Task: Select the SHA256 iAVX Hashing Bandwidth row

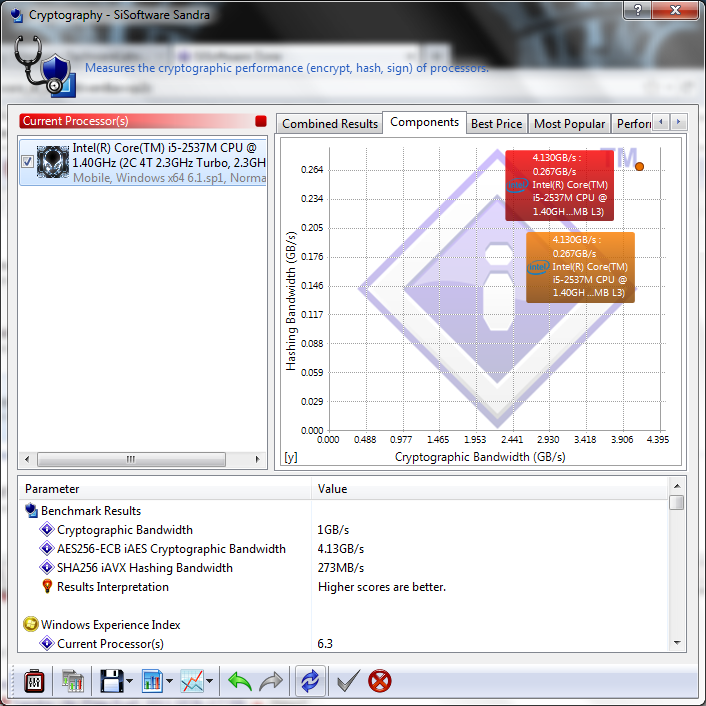Action: (x=343, y=567)
